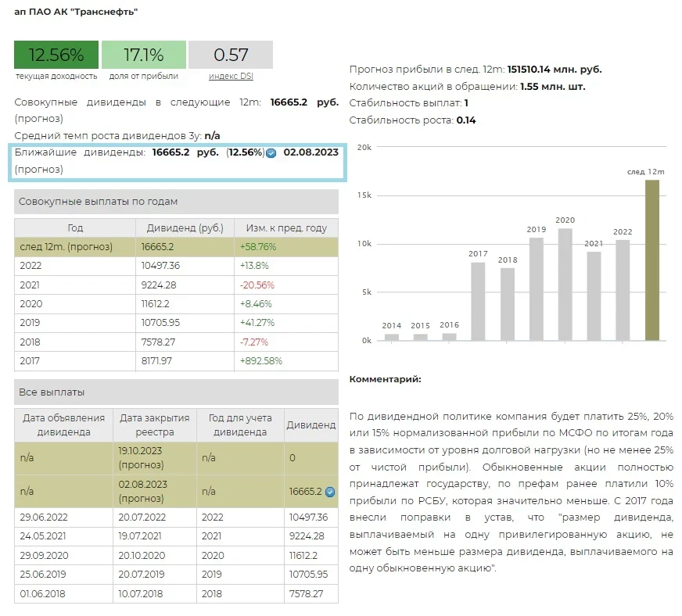Click the blue checkmark icon beside 12.56% nearest dividend

[271, 153]
